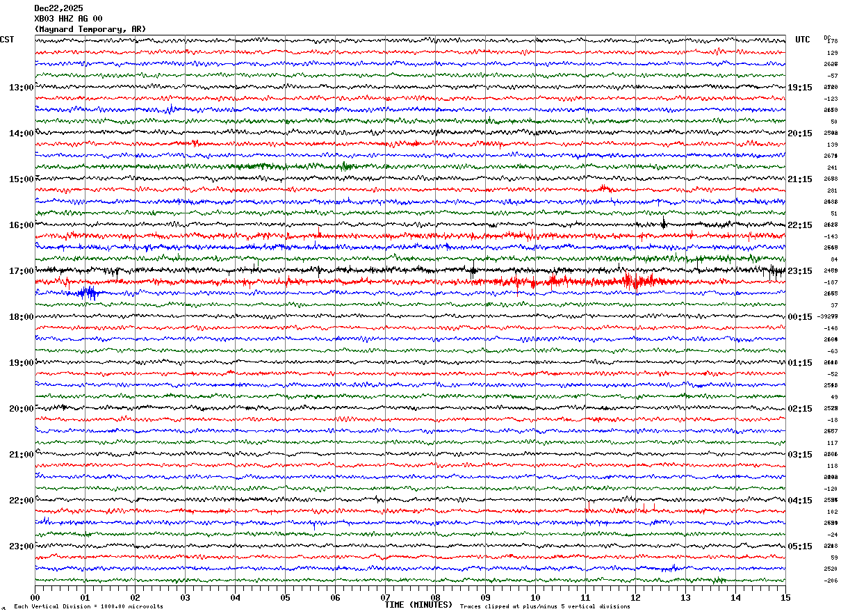Image resolution: width=841 pixels, height=616 pixels.
Task: Click the date header Dec22,2025
Action: pos(58,8)
